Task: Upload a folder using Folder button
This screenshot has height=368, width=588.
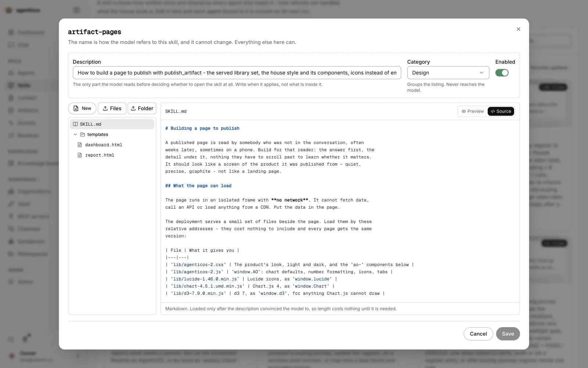Action: (x=142, y=109)
